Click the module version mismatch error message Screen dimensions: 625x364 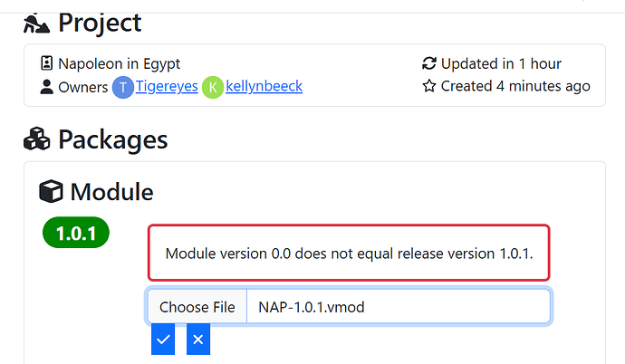coord(349,253)
